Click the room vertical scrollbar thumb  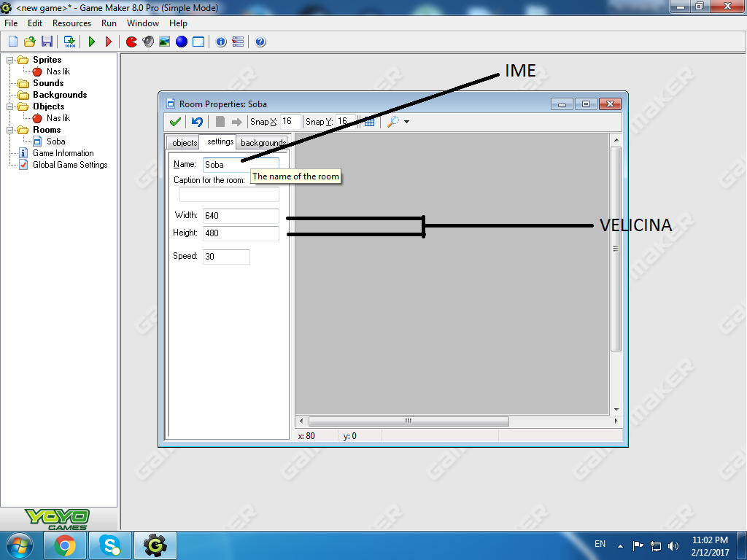click(x=616, y=249)
